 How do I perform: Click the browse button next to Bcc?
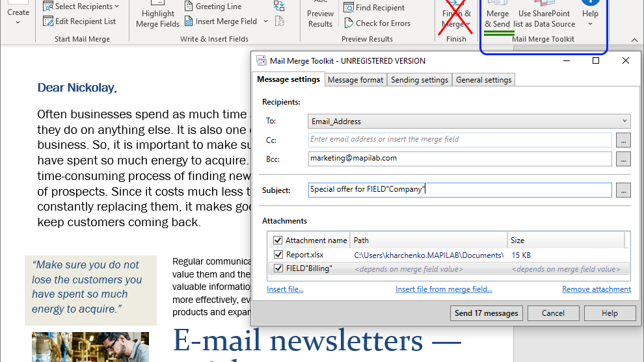(623, 159)
